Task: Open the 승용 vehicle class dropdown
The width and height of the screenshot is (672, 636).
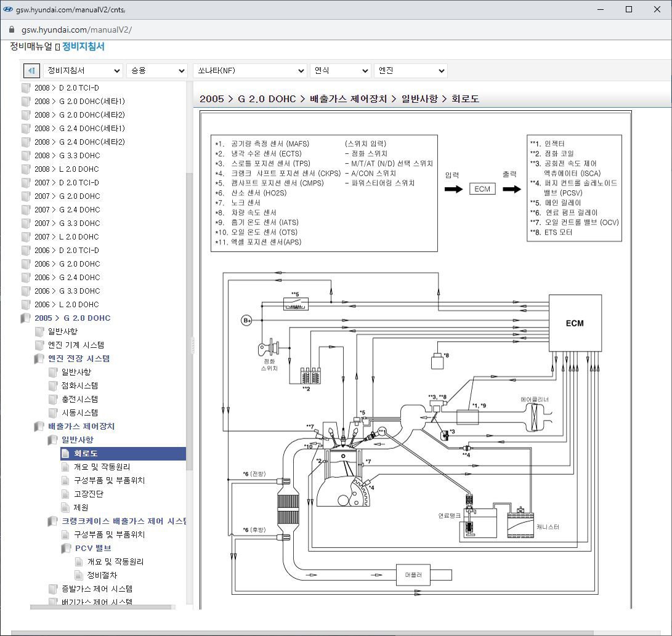Action: click(x=157, y=71)
